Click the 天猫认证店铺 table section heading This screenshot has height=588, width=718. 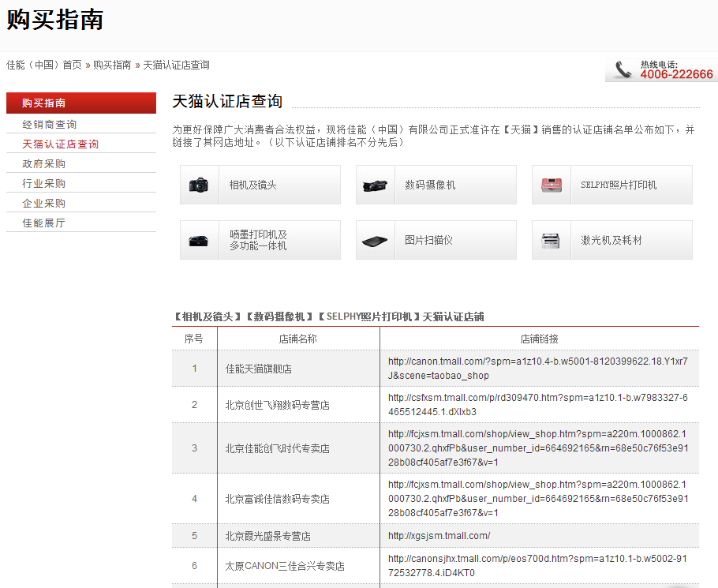328,316
